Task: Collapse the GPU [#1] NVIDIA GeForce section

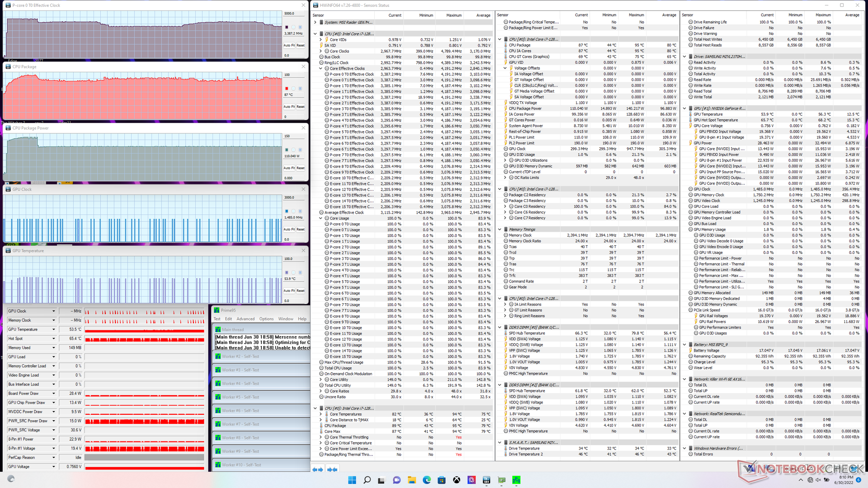Action: pos(684,108)
